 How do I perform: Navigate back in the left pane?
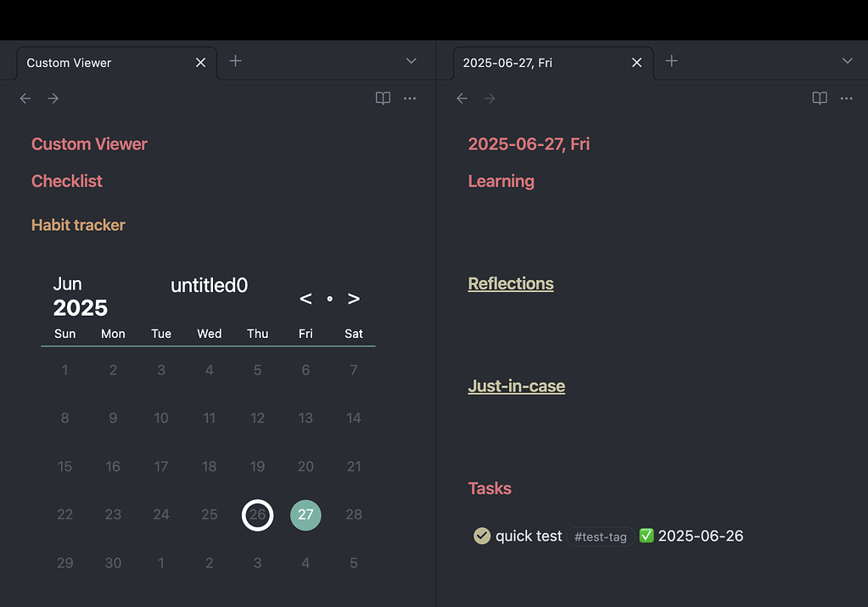(x=25, y=98)
